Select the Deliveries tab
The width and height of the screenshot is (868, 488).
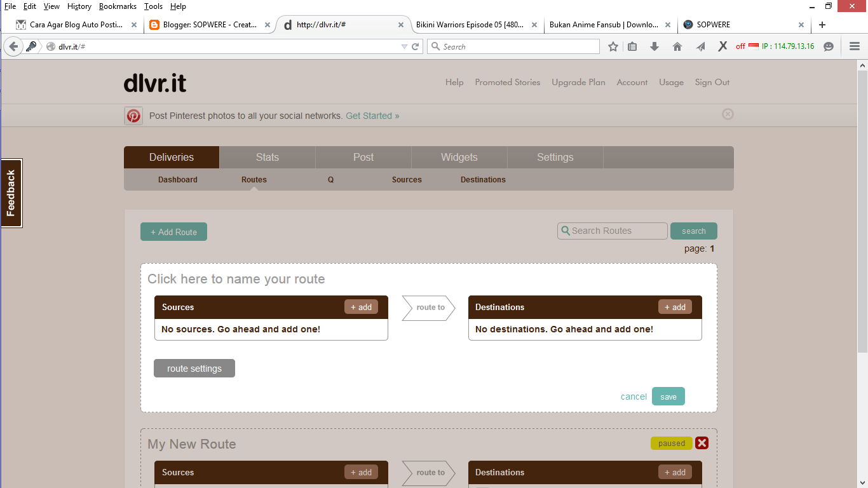click(172, 157)
